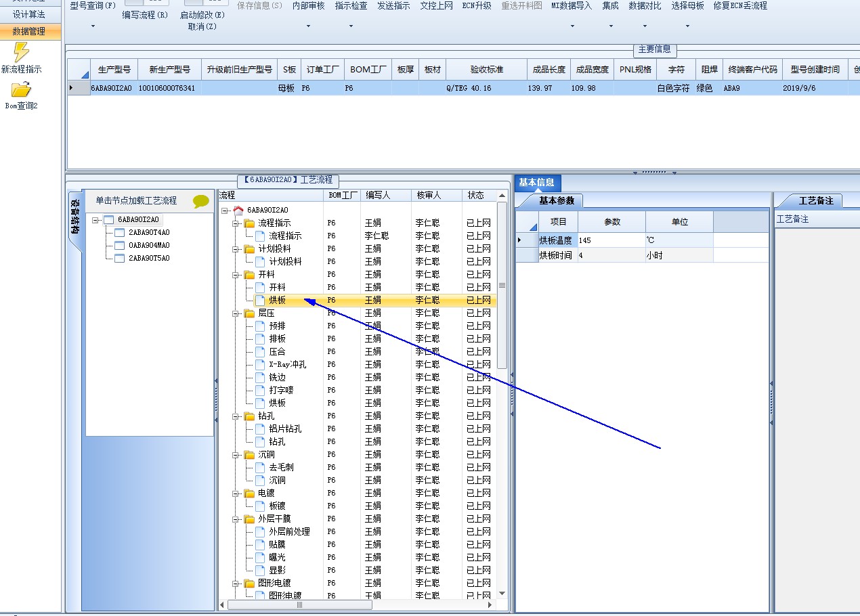
Task: Click the document icon beside 去毛刺
Action: pos(261,468)
